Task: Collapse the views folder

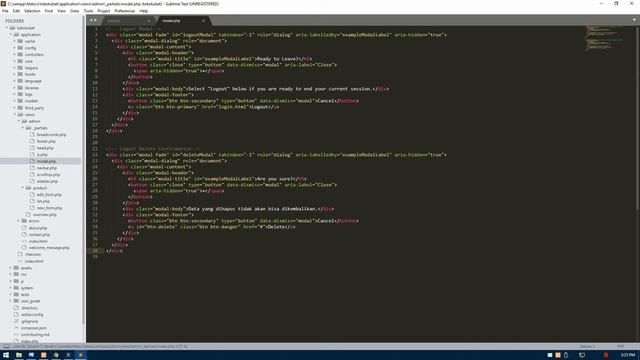Action: coord(15,114)
